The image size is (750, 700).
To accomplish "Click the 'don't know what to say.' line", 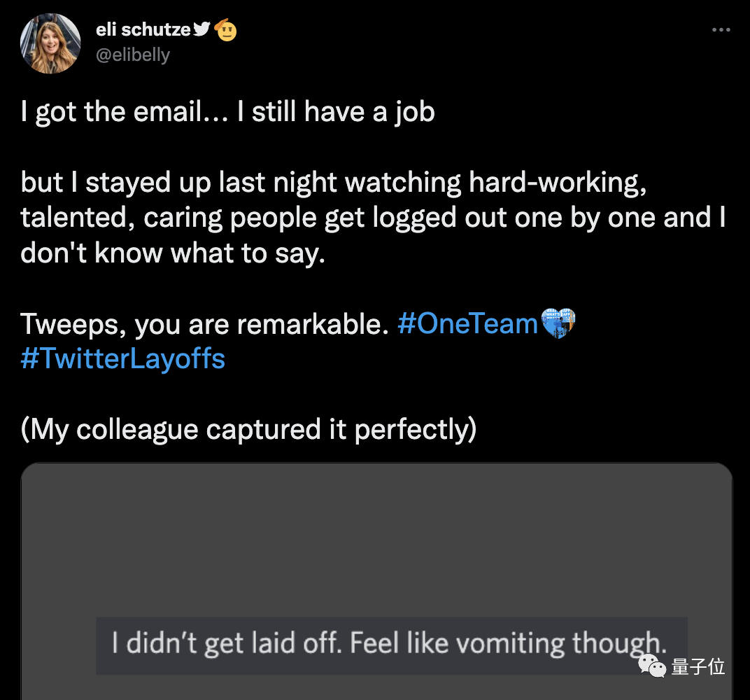I will [174, 253].
